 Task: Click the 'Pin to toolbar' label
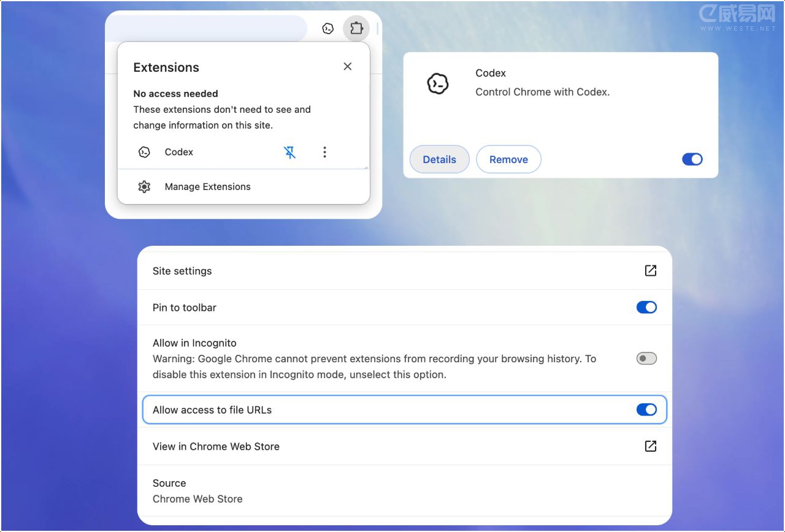[x=185, y=308]
